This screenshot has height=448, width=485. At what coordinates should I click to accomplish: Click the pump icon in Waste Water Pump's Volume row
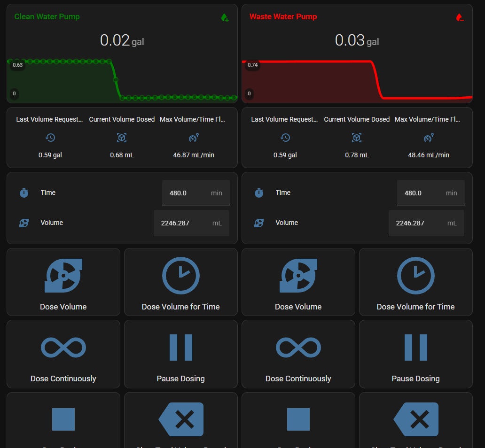[x=259, y=223]
